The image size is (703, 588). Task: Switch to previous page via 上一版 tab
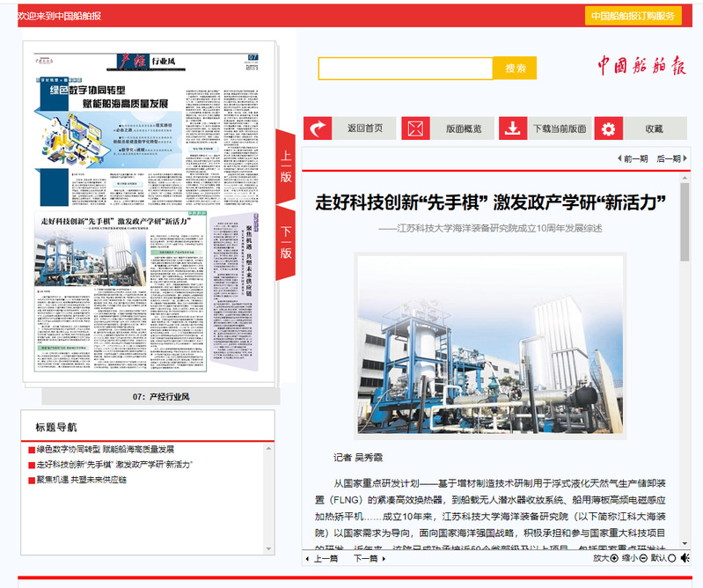286,166
